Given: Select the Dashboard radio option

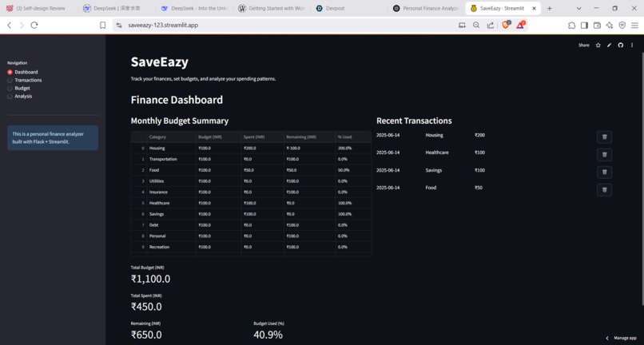Looking at the screenshot, I should [x=22, y=72].
